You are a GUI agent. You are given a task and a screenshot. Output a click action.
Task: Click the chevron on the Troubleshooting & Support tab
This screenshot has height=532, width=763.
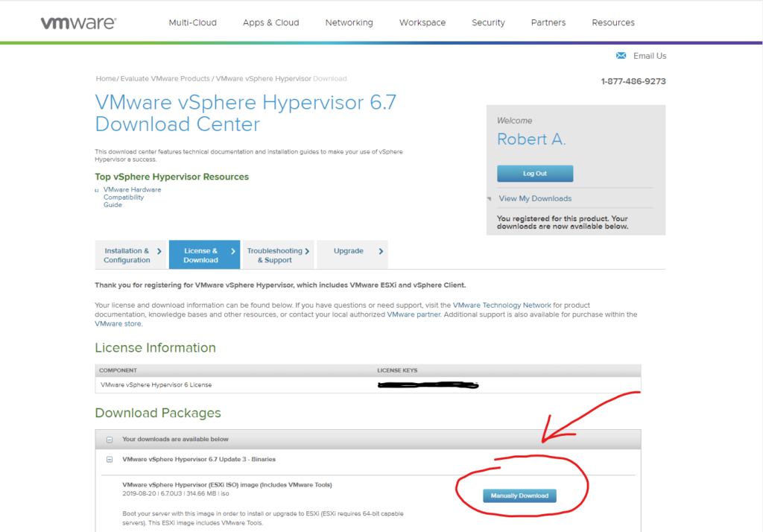pos(307,251)
